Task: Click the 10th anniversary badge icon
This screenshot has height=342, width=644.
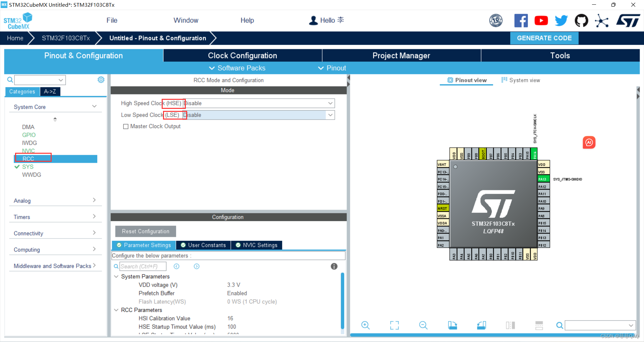Action: (x=496, y=21)
